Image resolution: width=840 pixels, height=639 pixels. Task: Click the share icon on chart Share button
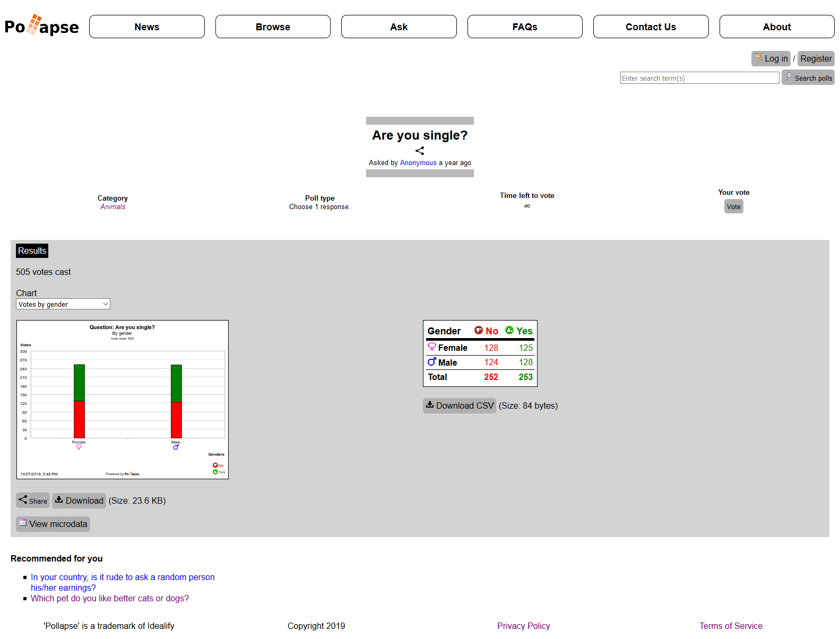[23, 499]
